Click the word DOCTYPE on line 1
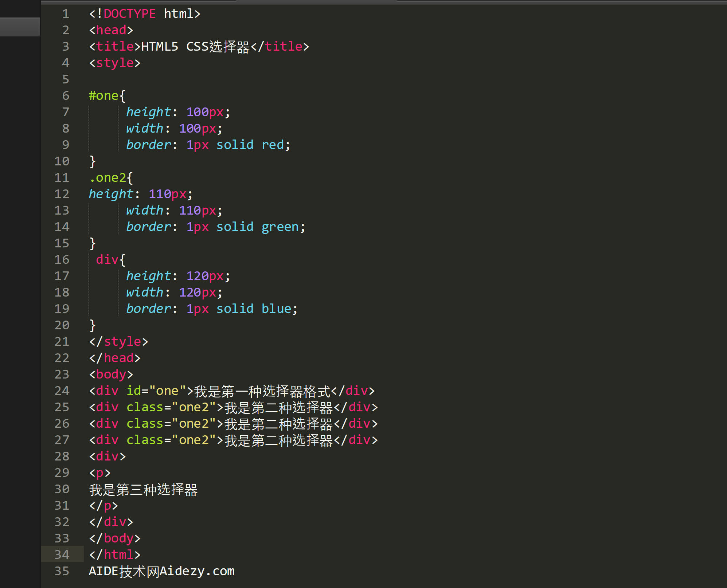Screen dimensions: 727x588 point(129,14)
